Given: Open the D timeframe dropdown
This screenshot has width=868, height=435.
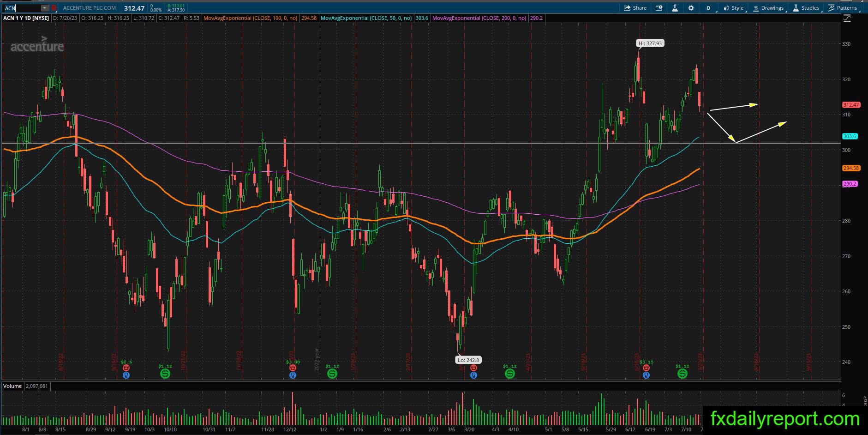Looking at the screenshot, I should (x=709, y=8).
